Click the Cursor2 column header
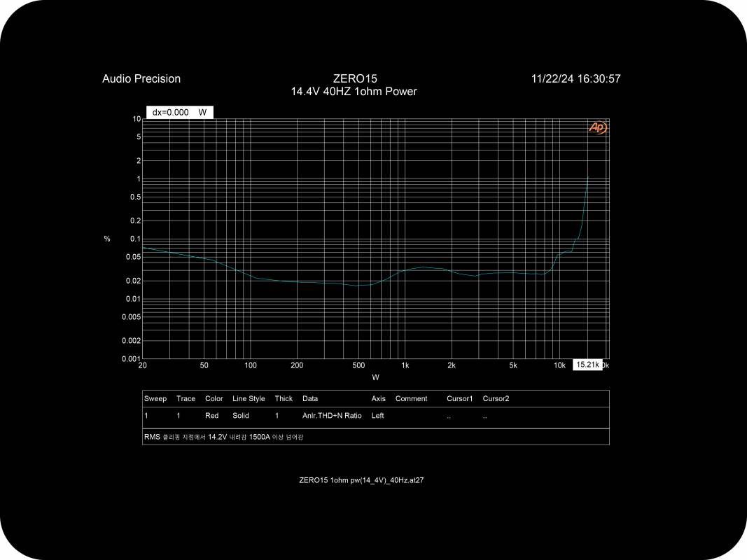 496,398
